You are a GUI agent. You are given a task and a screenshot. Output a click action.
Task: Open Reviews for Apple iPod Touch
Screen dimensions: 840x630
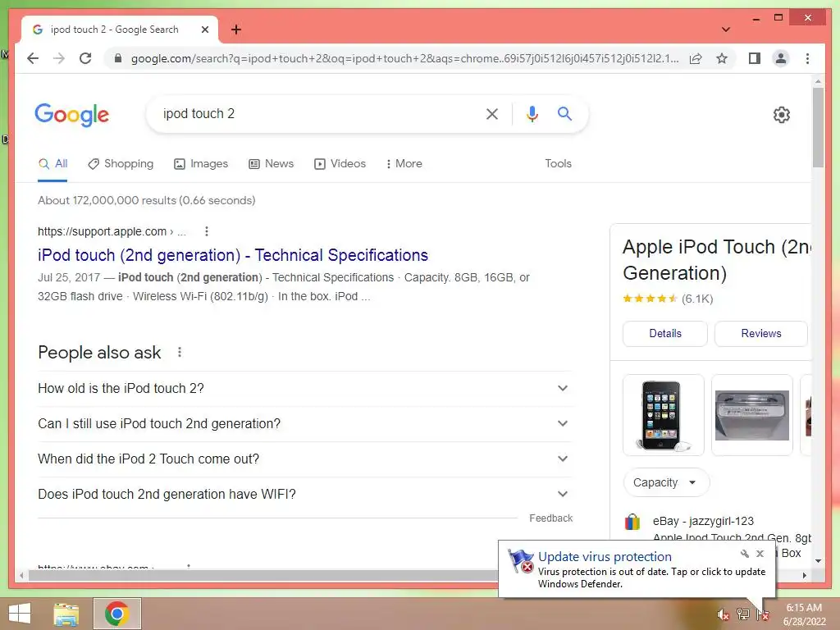760,333
